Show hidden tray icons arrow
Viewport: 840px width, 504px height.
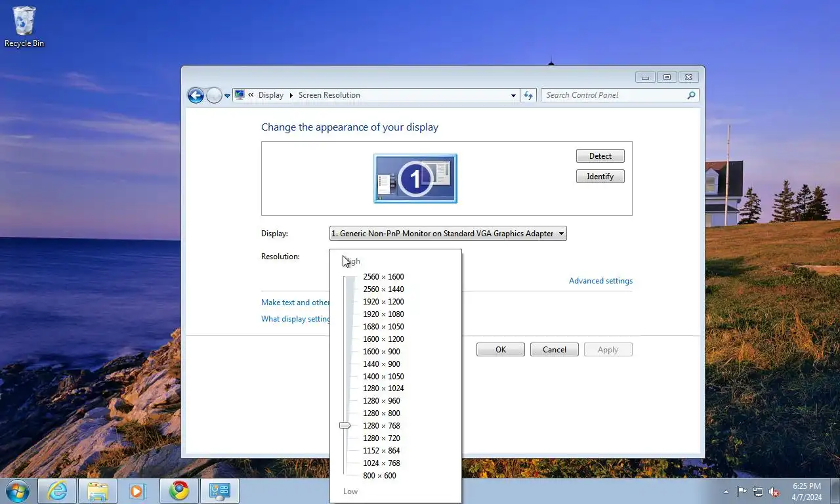coord(726,492)
